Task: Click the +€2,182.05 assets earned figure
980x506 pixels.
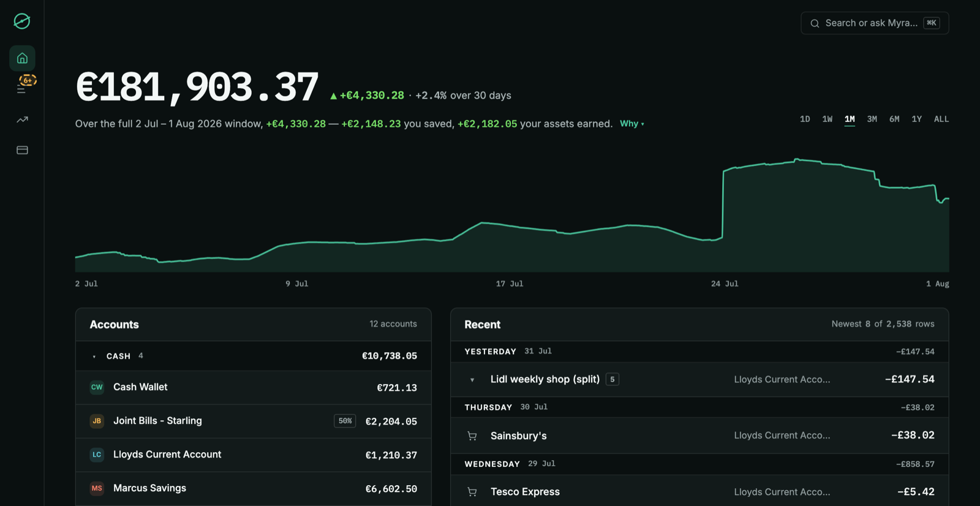Action: click(487, 124)
